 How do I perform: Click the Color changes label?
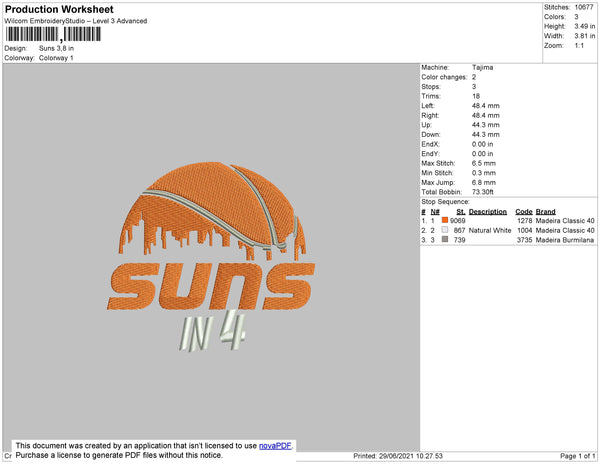coord(444,77)
